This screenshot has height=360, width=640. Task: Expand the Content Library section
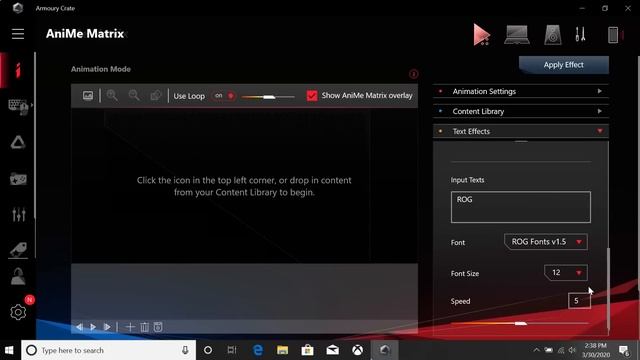click(x=521, y=111)
